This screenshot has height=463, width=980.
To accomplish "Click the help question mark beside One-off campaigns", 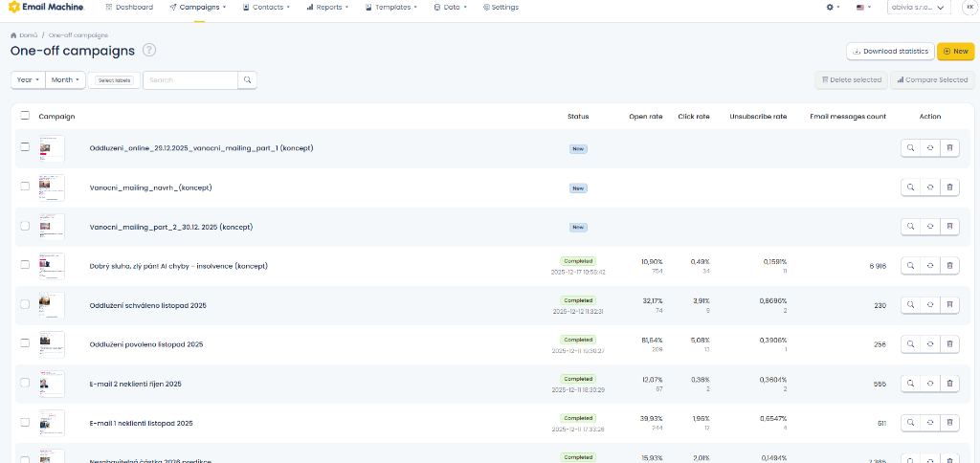I will (x=149, y=51).
